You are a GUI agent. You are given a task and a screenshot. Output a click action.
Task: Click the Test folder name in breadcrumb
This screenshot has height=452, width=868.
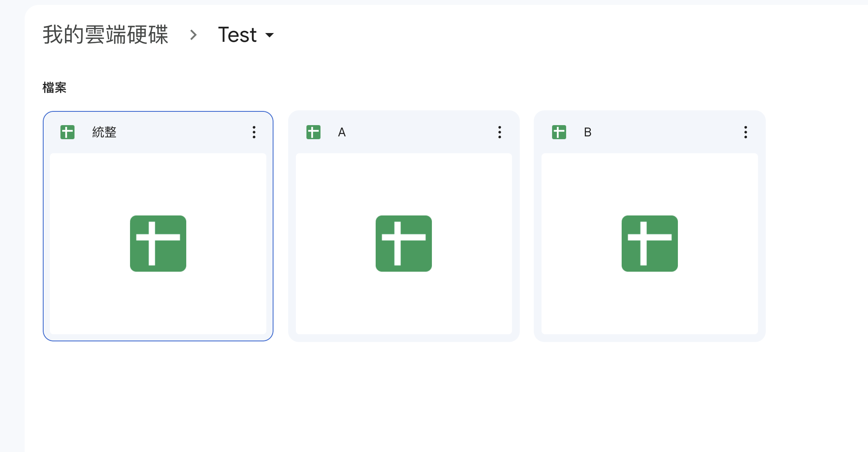[x=238, y=35]
